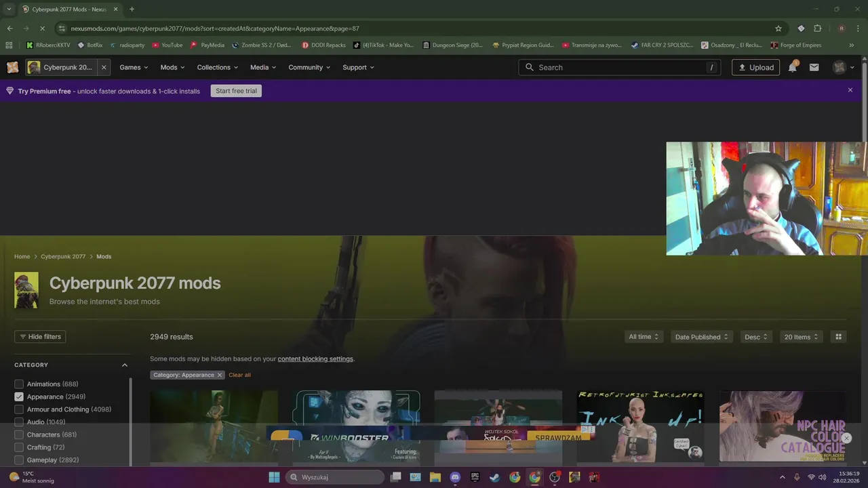The height and width of the screenshot is (488, 868).
Task: Bookmark this page with the star icon
Action: point(778,28)
